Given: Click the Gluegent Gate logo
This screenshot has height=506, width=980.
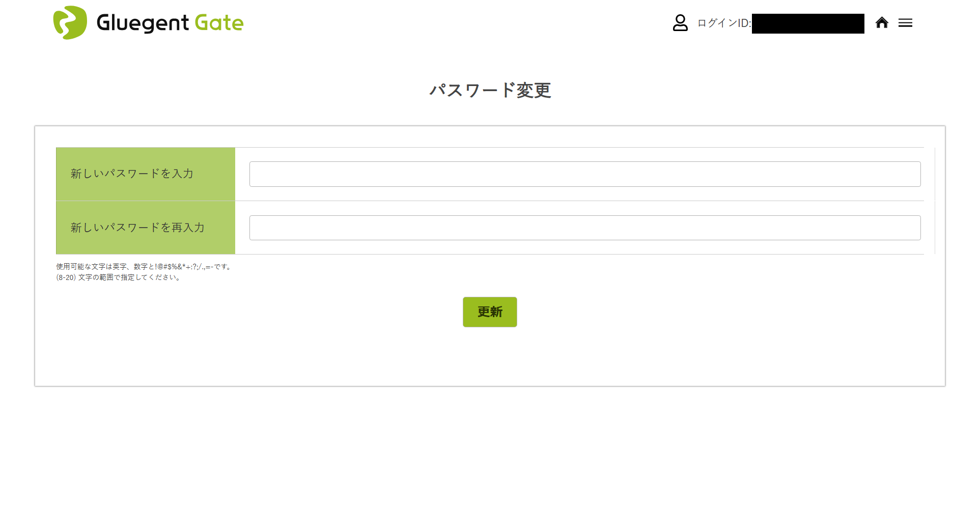Looking at the screenshot, I should tap(148, 22).
